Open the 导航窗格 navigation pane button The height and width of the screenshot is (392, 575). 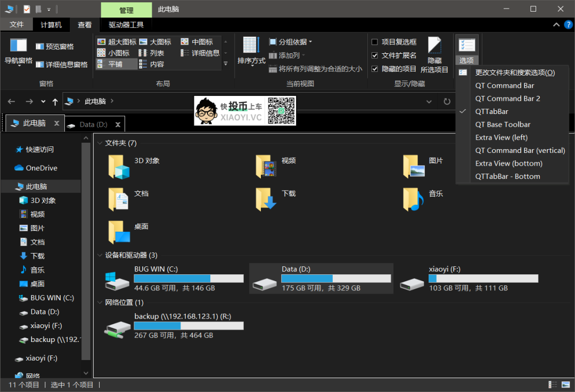[x=18, y=51]
